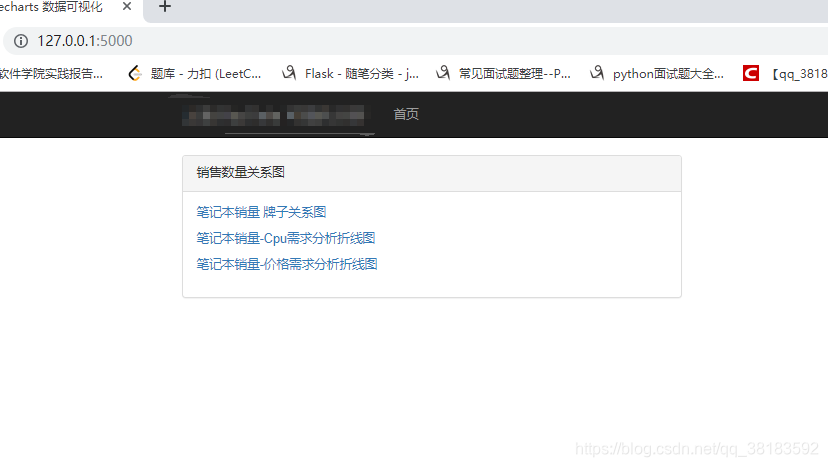Open 笔记本销量 牌子关系图 link
The width and height of the screenshot is (828, 467).
[261, 212]
